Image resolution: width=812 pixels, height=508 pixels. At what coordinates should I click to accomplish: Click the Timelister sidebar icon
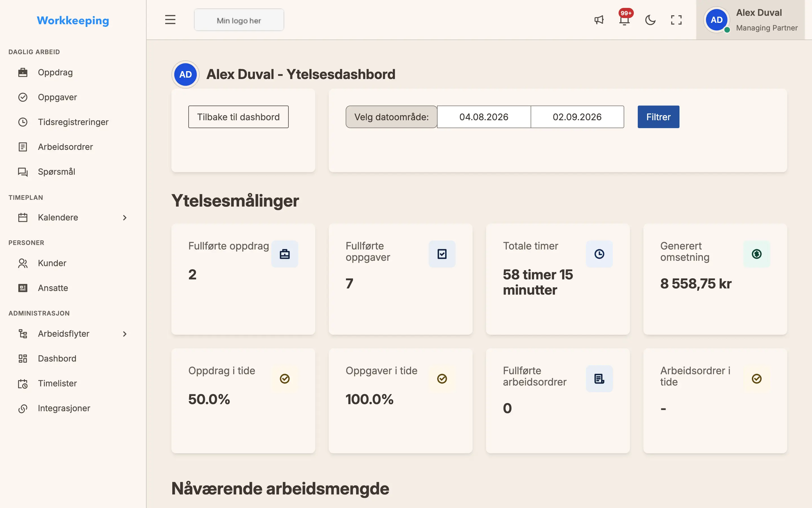(23, 383)
